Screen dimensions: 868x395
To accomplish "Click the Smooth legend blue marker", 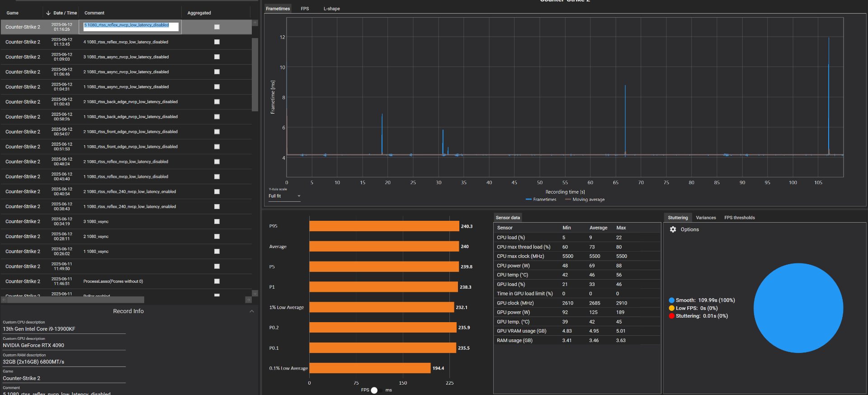I will click(671, 300).
